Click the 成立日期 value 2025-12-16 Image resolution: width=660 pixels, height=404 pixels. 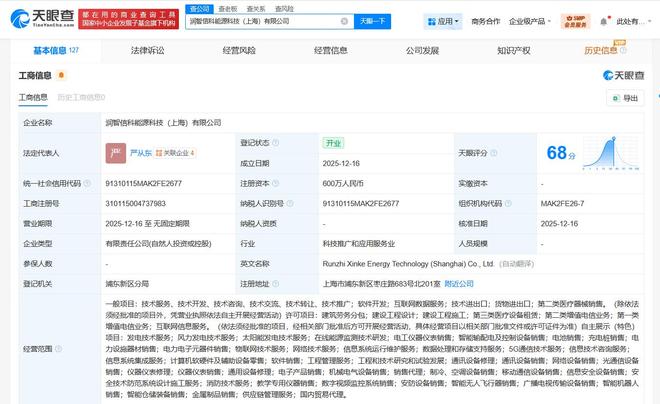pos(341,163)
